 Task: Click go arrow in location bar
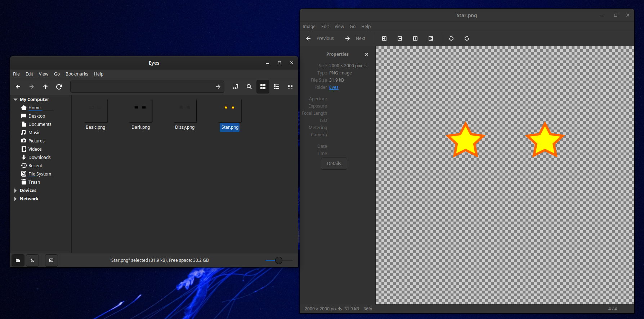tap(218, 87)
